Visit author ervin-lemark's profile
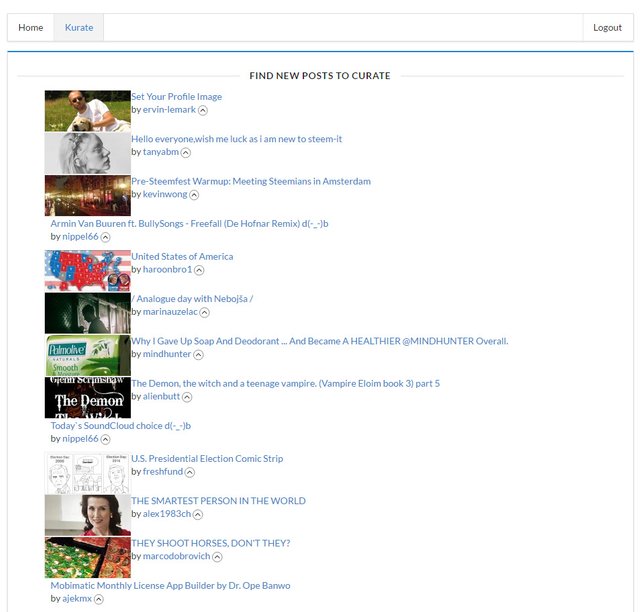The width and height of the screenshot is (640, 612). [169, 110]
